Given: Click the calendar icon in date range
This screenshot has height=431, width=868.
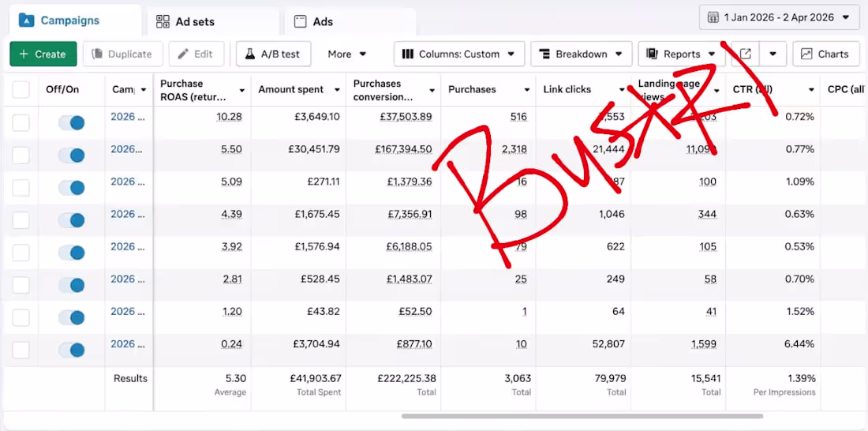Looking at the screenshot, I should pos(713,17).
